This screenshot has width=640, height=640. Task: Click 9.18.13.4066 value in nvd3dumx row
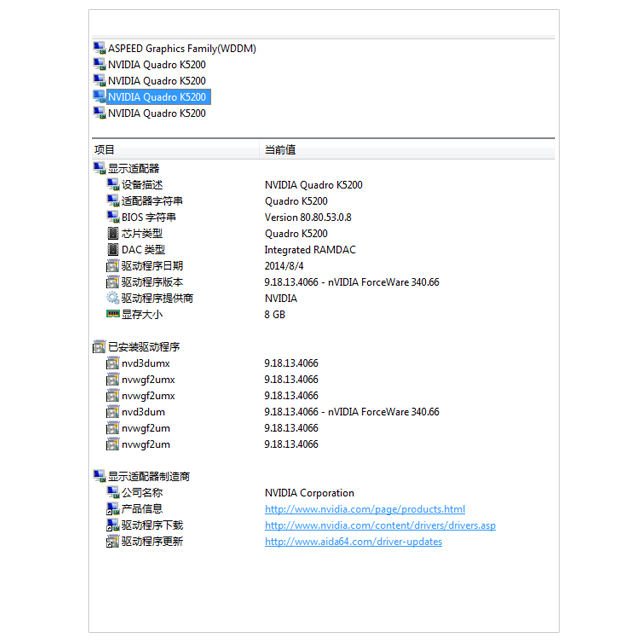(x=291, y=363)
